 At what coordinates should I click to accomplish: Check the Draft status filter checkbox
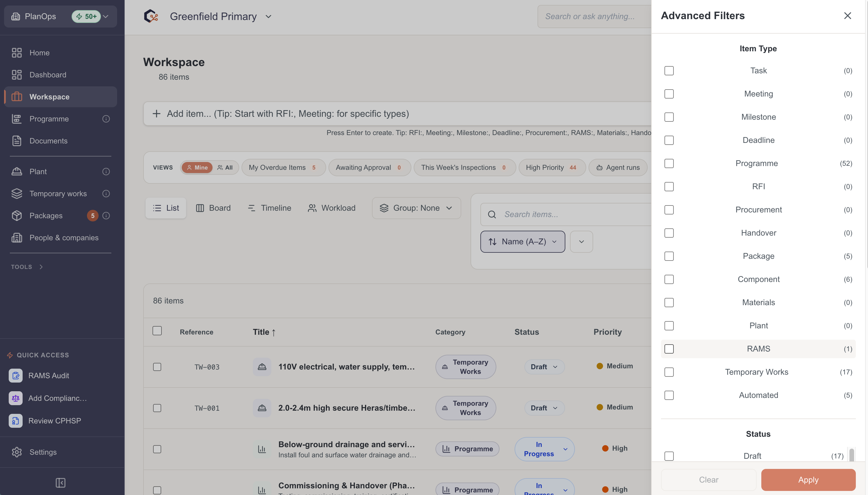pyautogui.click(x=669, y=456)
